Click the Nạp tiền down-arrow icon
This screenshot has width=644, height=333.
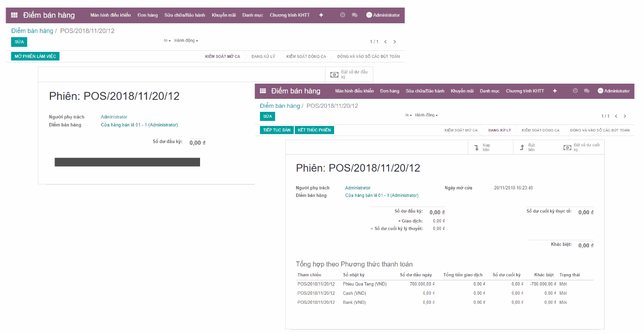(476, 147)
